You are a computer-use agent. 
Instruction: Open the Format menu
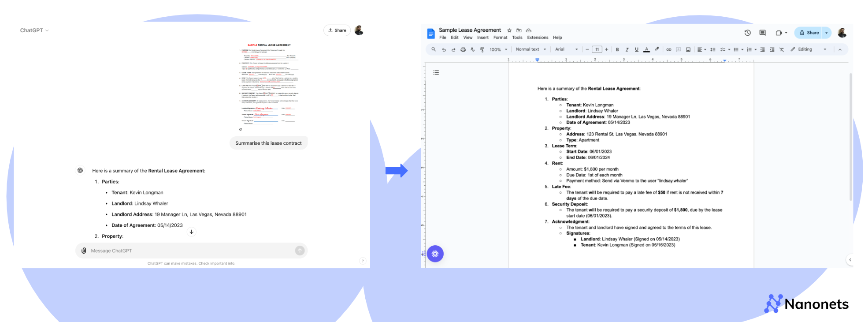[x=501, y=38]
